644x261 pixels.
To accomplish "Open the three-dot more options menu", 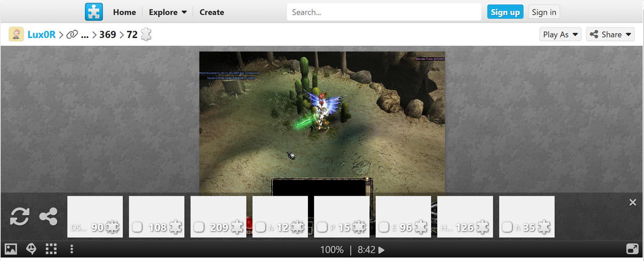I will 72,249.
